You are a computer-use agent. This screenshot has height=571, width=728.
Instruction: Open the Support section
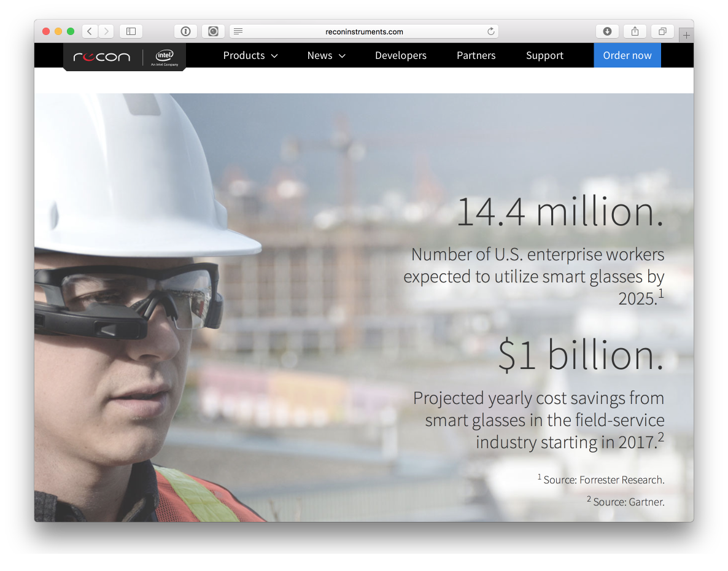[x=544, y=55]
